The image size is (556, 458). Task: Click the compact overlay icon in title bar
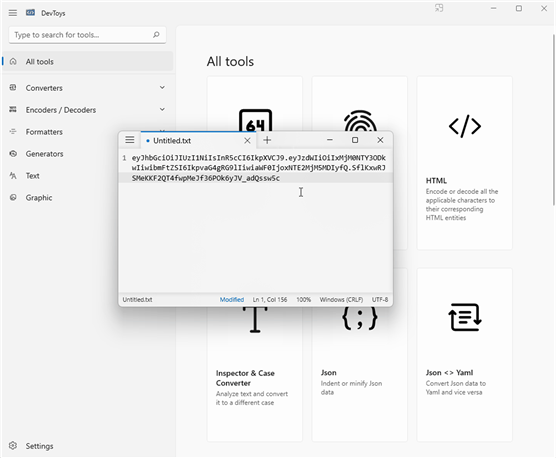[439, 8]
